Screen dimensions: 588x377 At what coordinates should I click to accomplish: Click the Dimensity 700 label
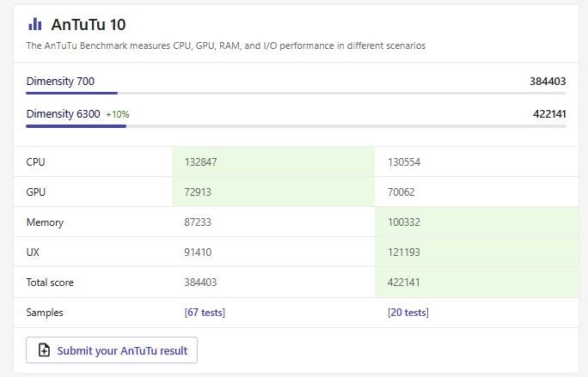(x=60, y=82)
